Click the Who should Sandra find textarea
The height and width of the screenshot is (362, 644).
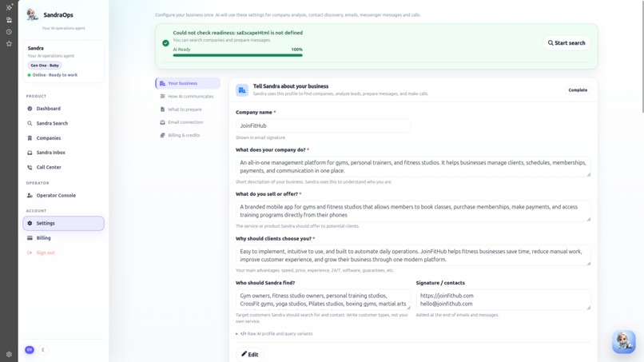tap(323, 300)
